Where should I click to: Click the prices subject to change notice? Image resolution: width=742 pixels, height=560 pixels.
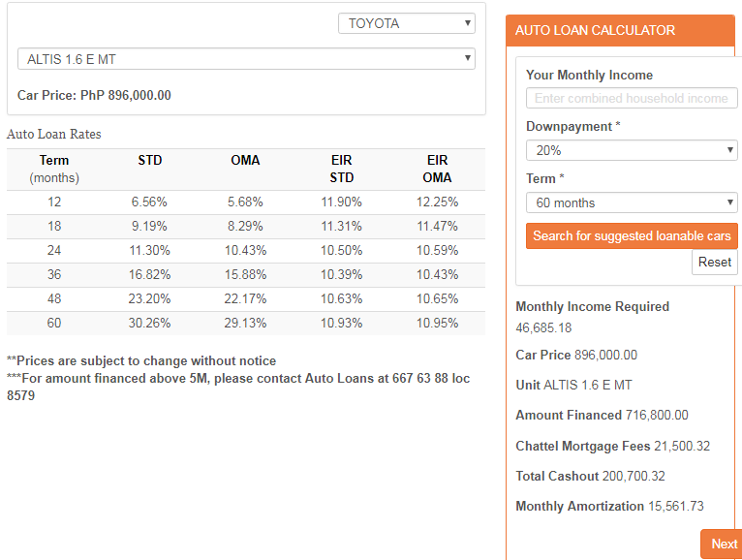tap(141, 360)
